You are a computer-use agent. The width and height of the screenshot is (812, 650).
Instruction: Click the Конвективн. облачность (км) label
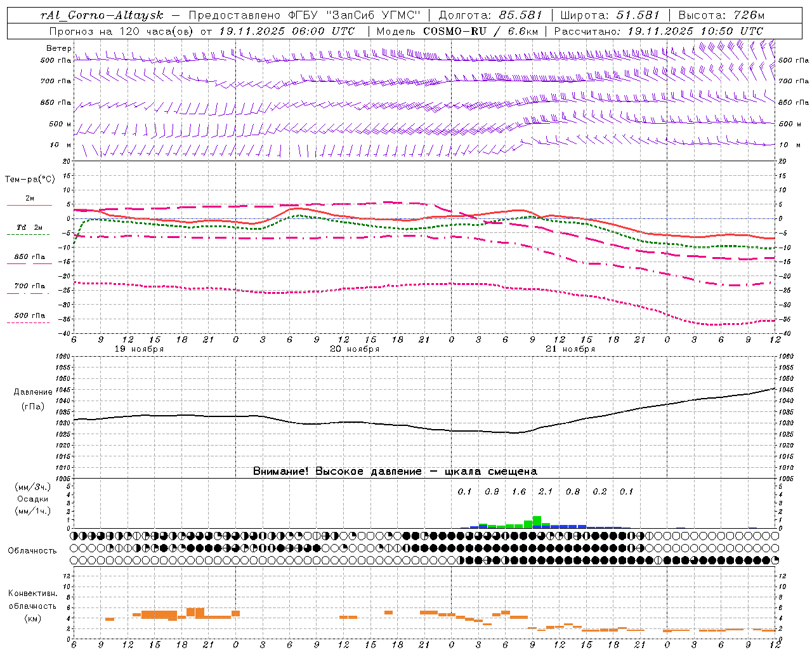(32, 606)
